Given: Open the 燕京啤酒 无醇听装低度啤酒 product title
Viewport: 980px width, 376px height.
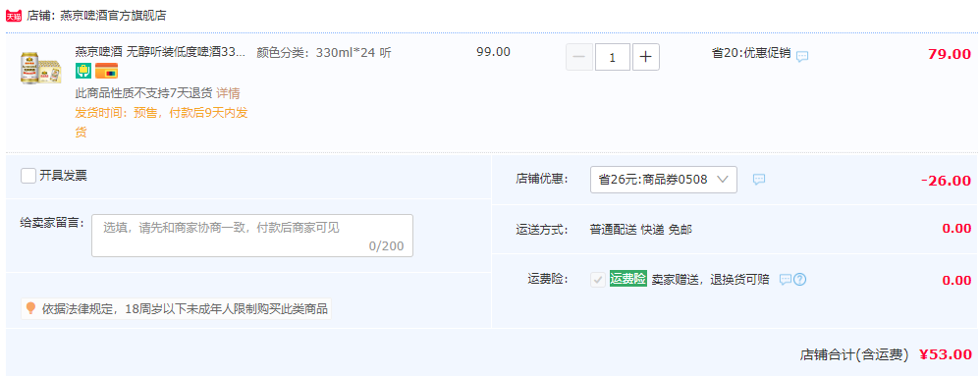Looking at the screenshot, I should (161, 52).
